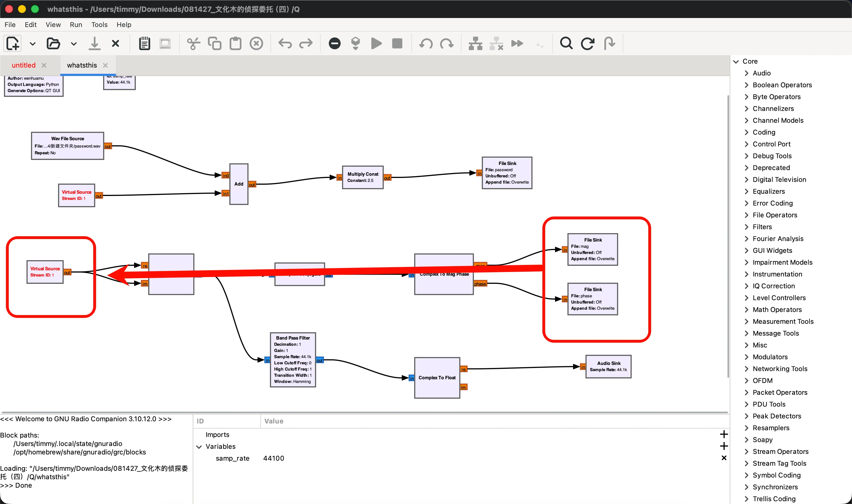852x504 pixels.
Task: Switch to the untitled tab
Action: pyautogui.click(x=23, y=65)
